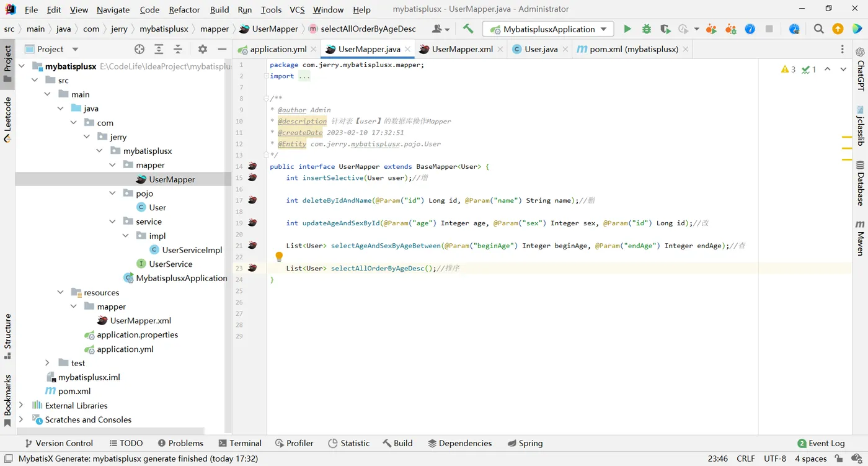Click MybatisX gutter icon on line 23
The height and width of the screenshot is (466, 868).
pos(252,267)
